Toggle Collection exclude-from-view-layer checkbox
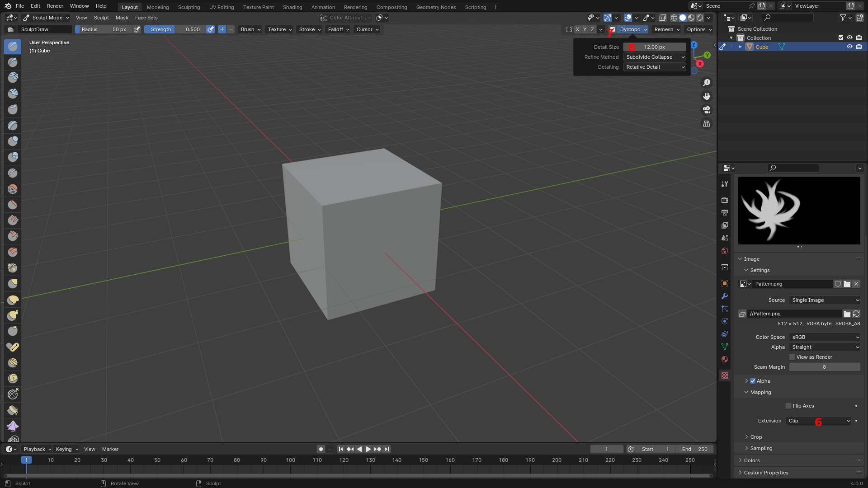Image resolution: width=868 pixels, height=488 pixels. (841, 38)
